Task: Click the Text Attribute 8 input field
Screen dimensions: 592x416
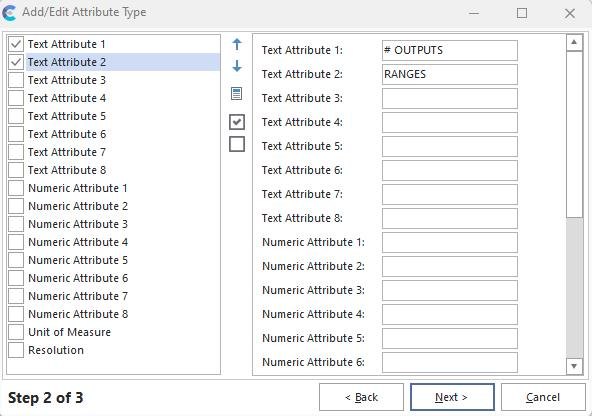Action: coord(450,218)
